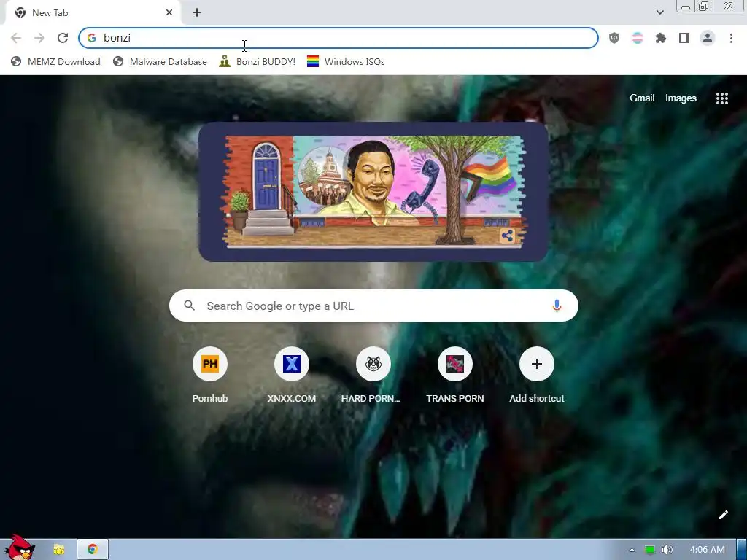Open the profile avatar menu
This screenshot has height=560, width=747.
(708, 38)
